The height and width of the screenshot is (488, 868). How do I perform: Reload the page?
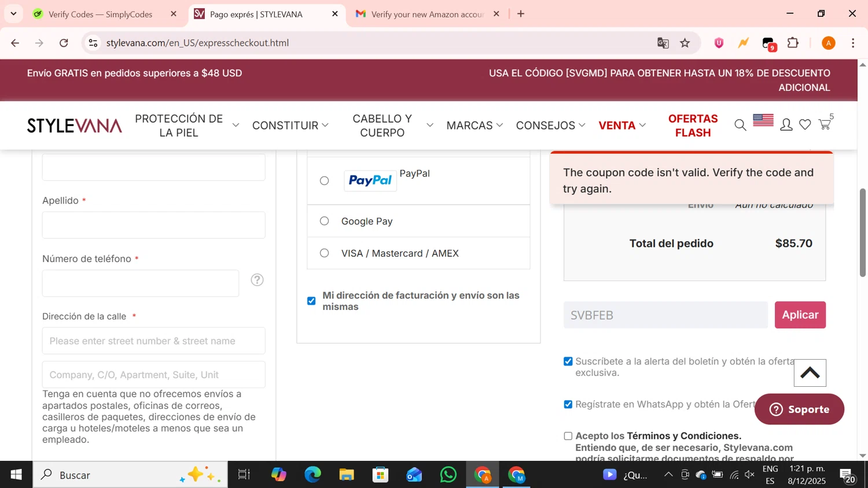[x=64, y=43]
